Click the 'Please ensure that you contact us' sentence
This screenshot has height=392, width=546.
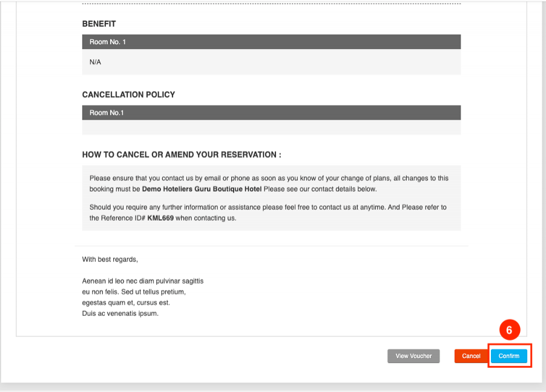[269, 178]
